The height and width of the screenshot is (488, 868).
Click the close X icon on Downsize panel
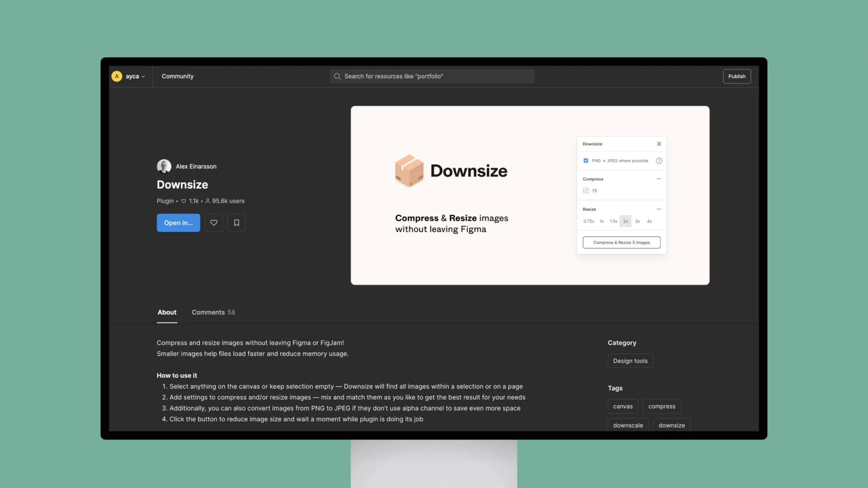(x=659, y=144)
